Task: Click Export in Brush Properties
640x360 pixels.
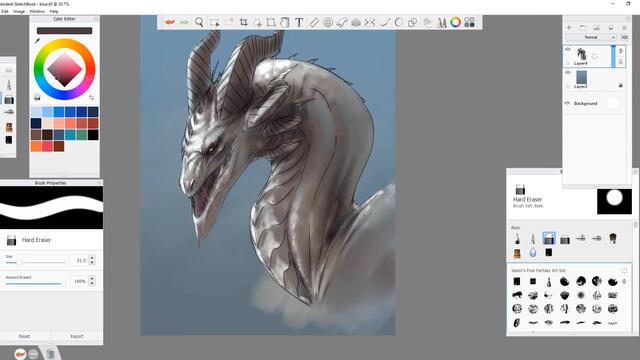Action: (77, 336)
